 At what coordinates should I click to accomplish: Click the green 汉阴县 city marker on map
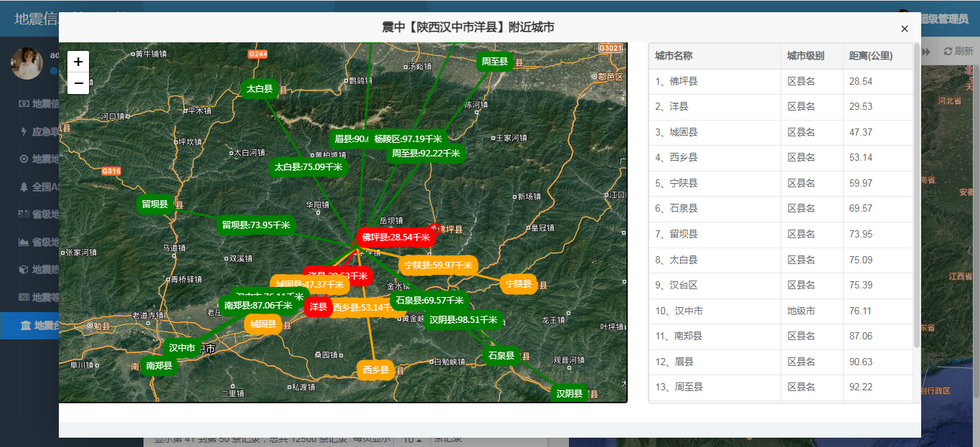click(x=570, y=394)
